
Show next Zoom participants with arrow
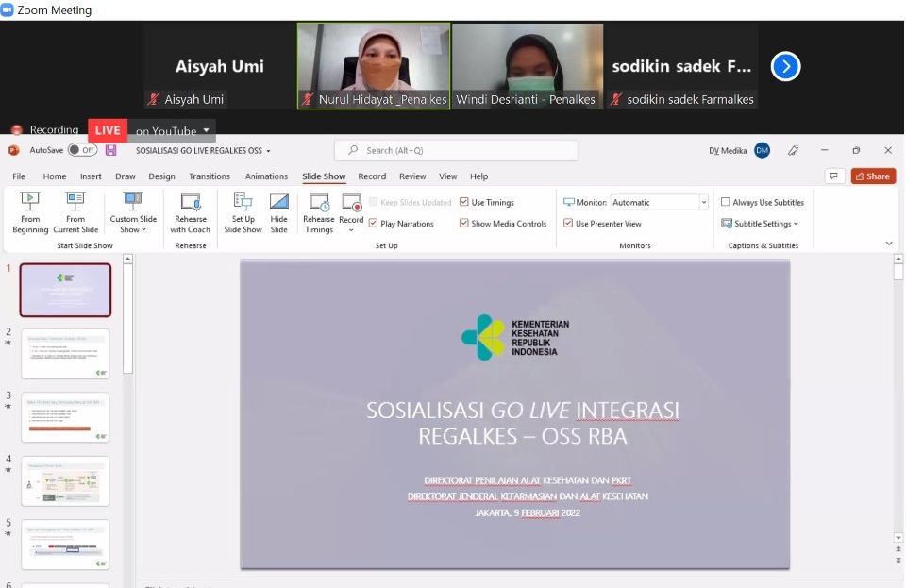coord(785,66)
